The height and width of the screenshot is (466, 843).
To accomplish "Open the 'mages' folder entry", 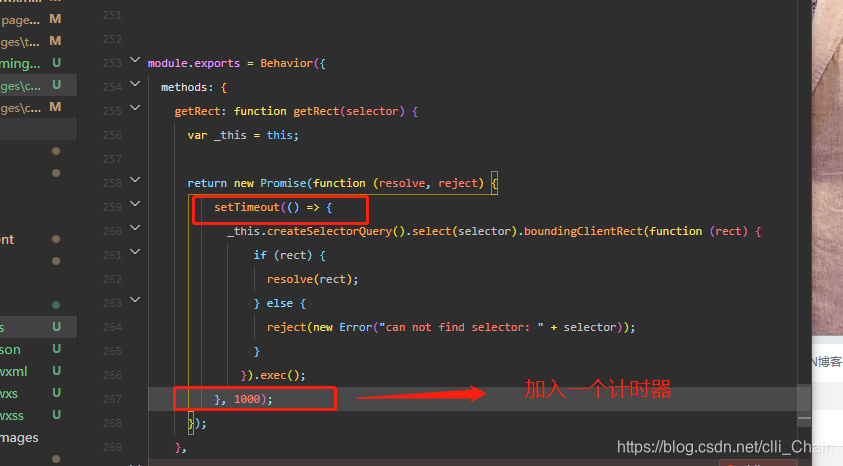I will coord(19,438).
